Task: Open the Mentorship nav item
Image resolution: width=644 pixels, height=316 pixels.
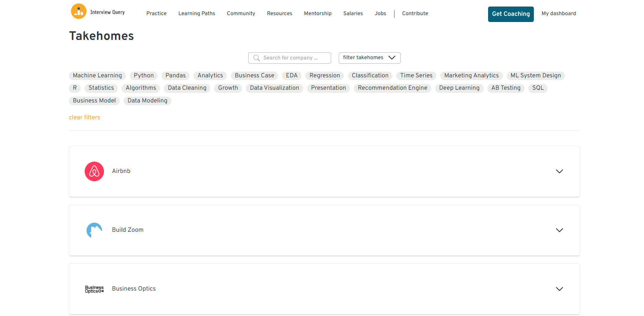Action: point(318,13)
